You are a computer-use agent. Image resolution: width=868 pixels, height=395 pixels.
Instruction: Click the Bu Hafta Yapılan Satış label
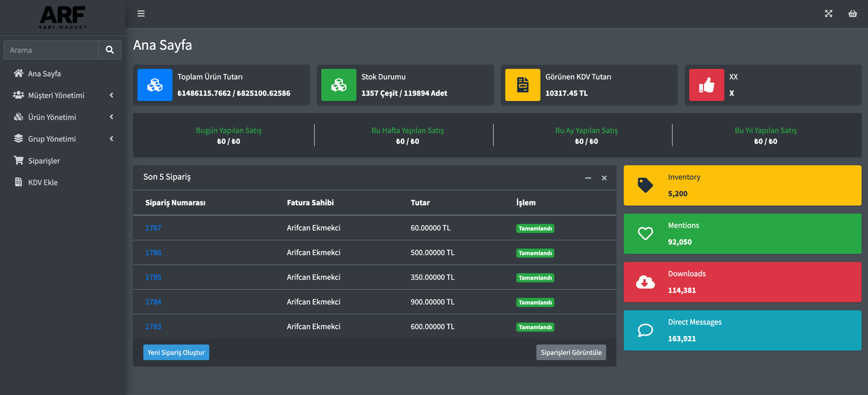coord(407,130)
